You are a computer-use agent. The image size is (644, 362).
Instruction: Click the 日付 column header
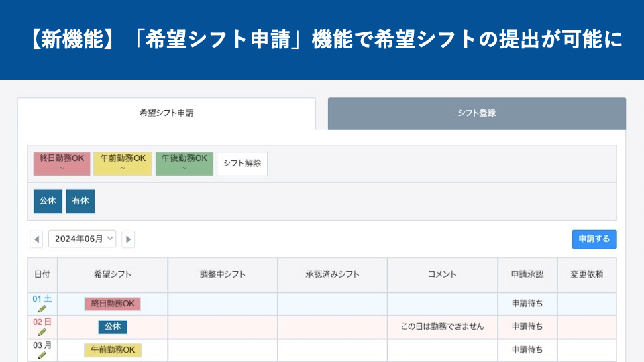pos(42,275)
